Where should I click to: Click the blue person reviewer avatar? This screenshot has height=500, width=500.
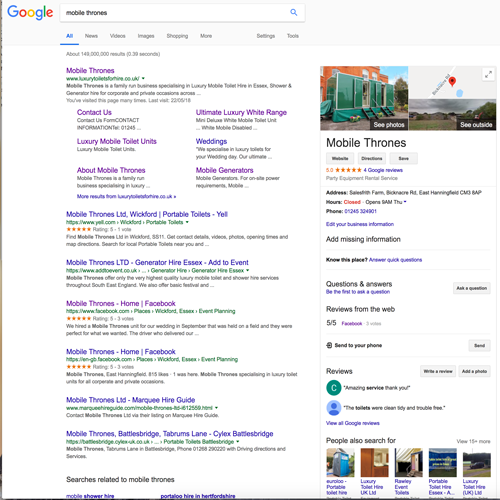click(333, 408)
